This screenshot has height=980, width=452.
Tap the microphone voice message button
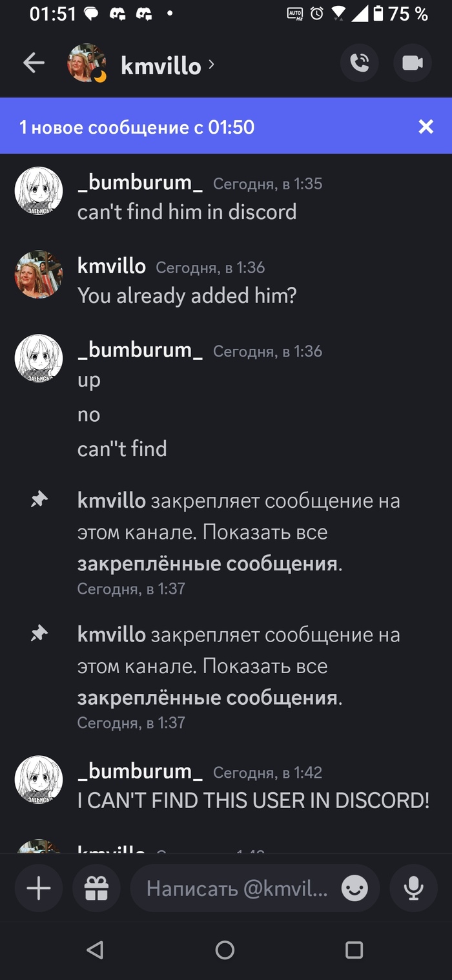click(x=413, y=889)
